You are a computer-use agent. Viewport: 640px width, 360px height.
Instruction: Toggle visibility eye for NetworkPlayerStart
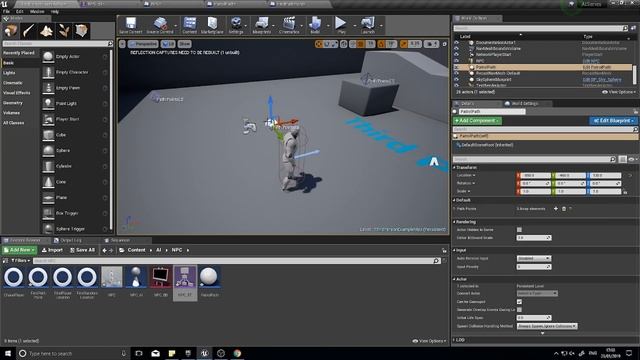[456, 54]
